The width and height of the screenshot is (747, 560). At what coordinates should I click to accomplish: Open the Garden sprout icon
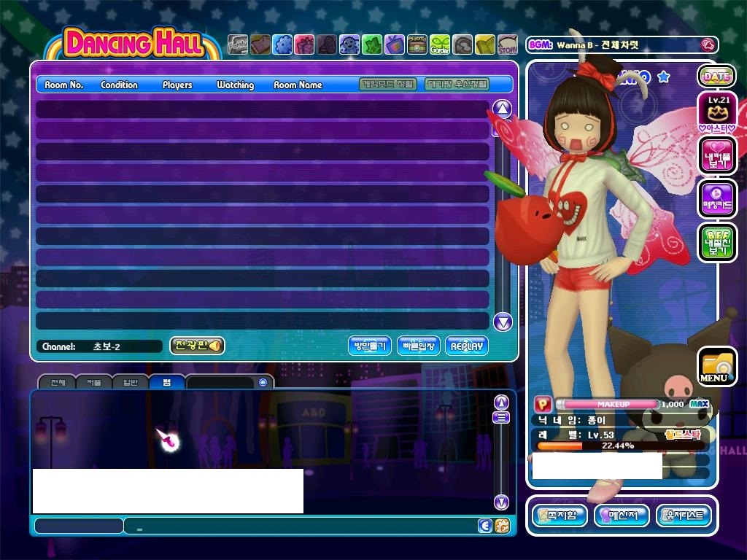pyautogui.click(x=439, y=44)
